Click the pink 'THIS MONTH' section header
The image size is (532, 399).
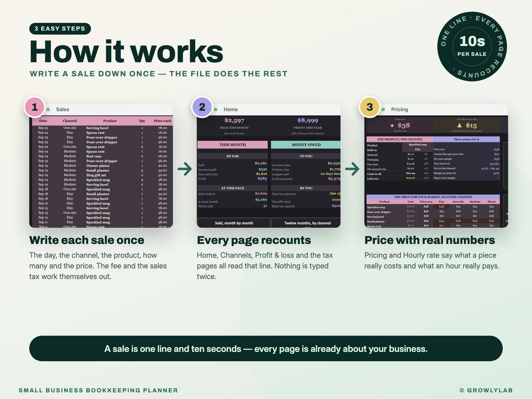232,145
